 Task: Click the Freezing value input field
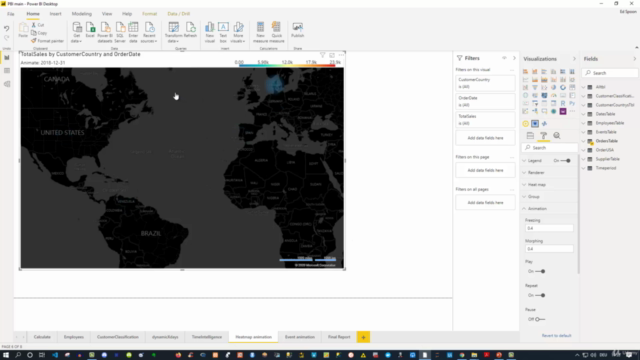pos(549,228)
